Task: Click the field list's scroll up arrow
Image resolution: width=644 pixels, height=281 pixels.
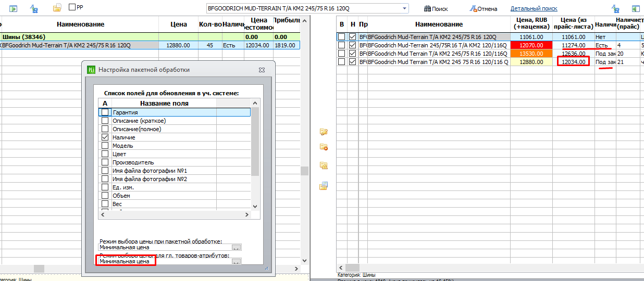Action: (x=255, y=103)
